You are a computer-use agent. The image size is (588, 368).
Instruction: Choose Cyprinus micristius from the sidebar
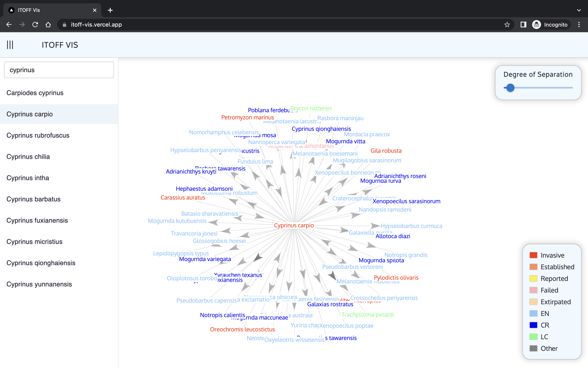click(x=59, y=242)
